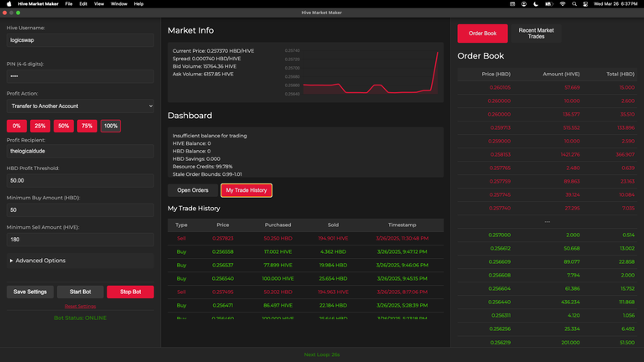Open Control Center in menu bar
The width and height of the screenshot is (644, 362).
(585, 3)
